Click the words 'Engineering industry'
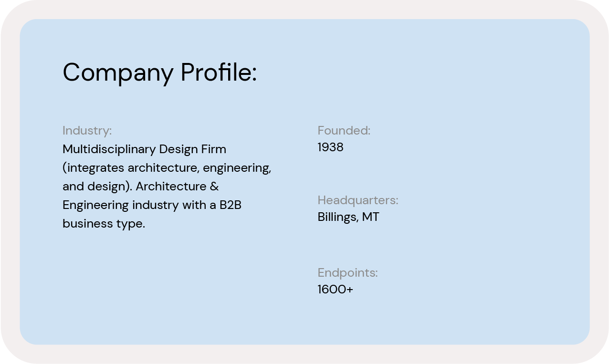Viewport: 609px width, 364px height. tap(119, 205)
